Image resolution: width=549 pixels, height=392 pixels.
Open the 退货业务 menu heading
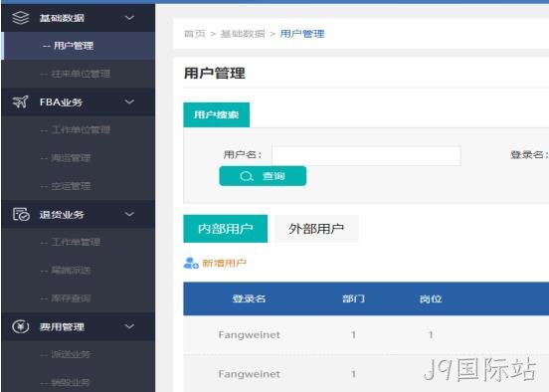pyautogui.click(x=62, y=214)
